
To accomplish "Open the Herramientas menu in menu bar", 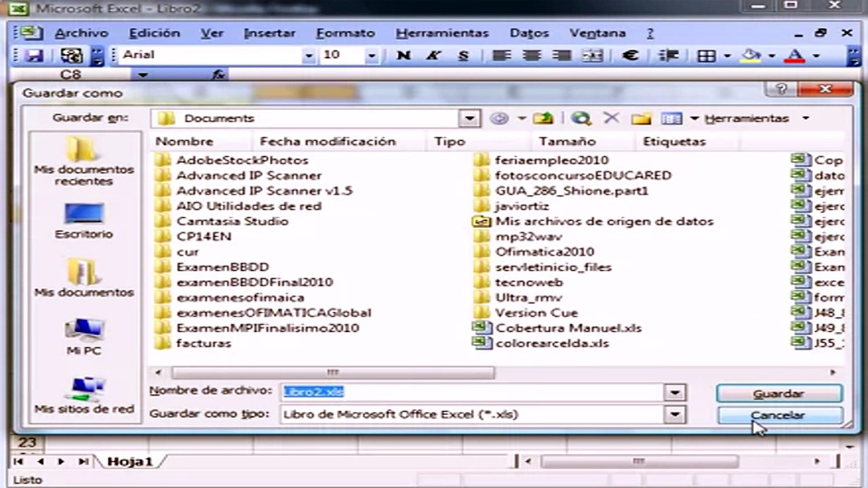I will tap(442, 33).
